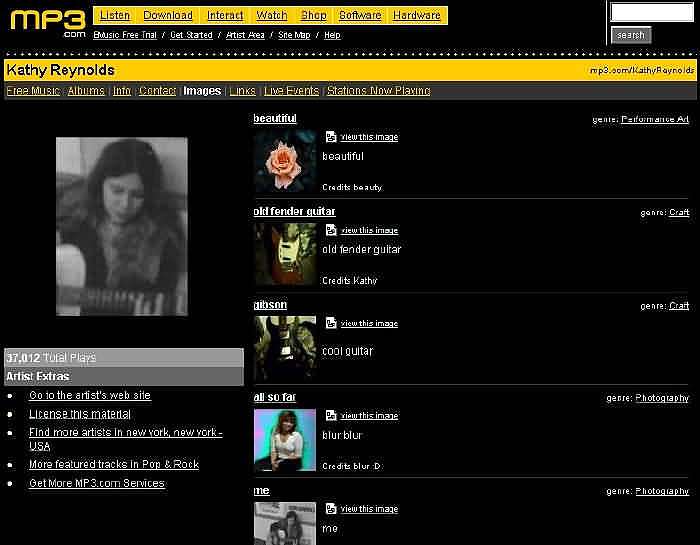Viewport: 700px width, 545px height.
Task: Open Craft genre link for gibson
Action: [x=679, y=306]
